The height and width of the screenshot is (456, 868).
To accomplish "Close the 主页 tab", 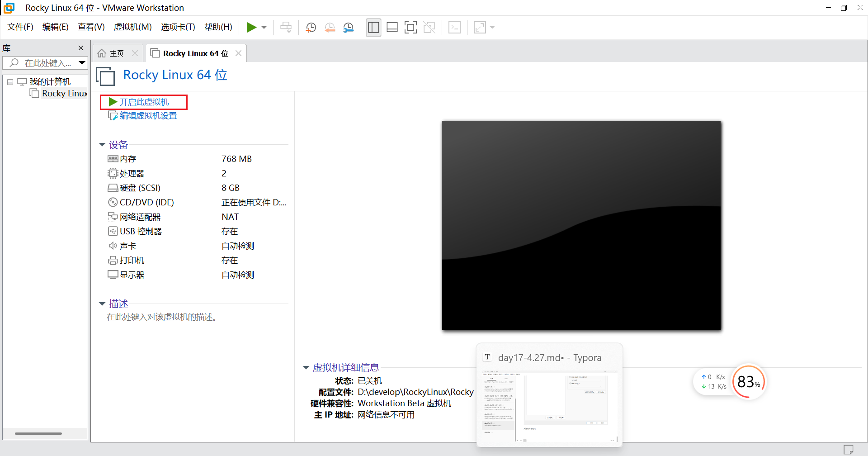I will 135,53.
